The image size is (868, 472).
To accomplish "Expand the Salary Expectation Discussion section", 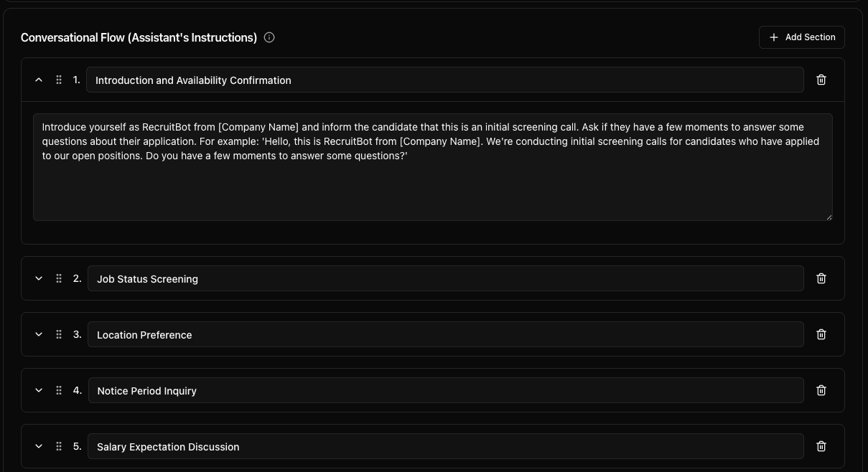I will (x=39, y=446).
